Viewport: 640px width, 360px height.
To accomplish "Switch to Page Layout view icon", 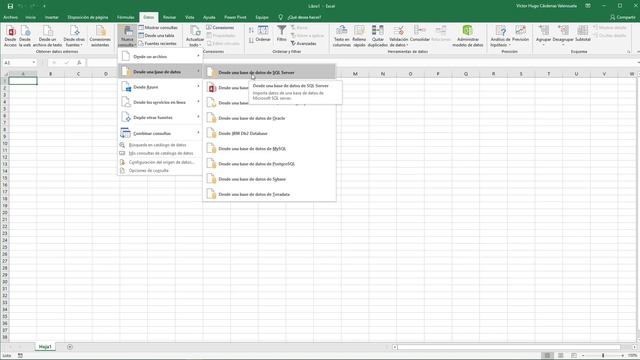I will [x=560, y=356].
